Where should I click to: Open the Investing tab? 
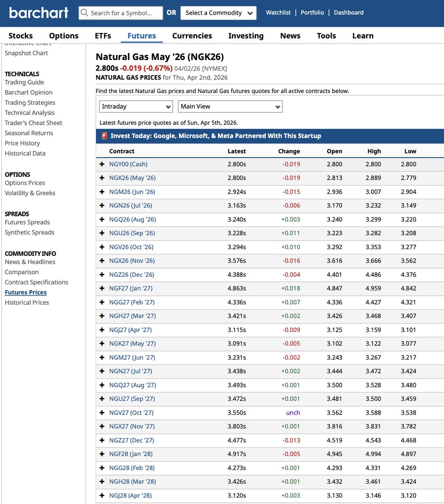246,36
